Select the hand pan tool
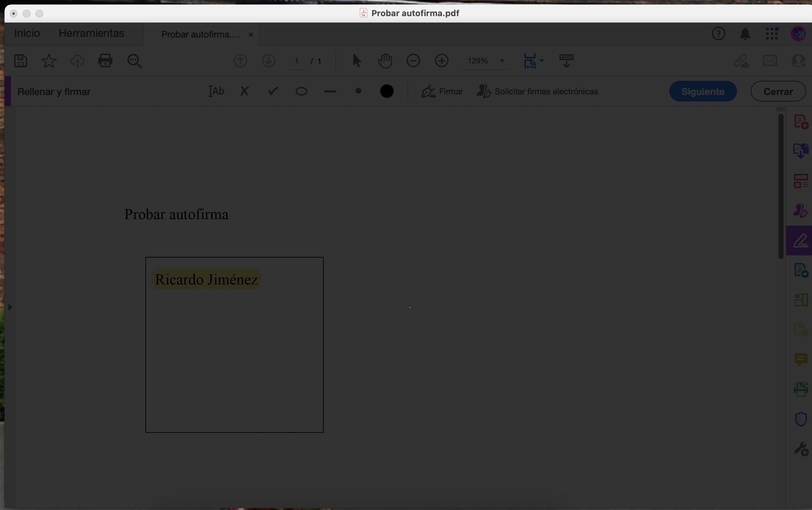812x510 pixels. point(385,61)
